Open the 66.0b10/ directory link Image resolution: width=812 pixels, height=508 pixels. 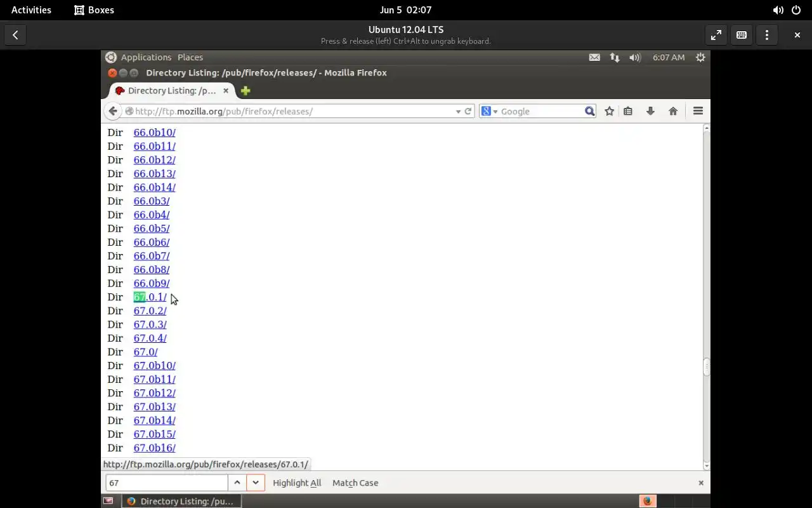tap(154, 133)
